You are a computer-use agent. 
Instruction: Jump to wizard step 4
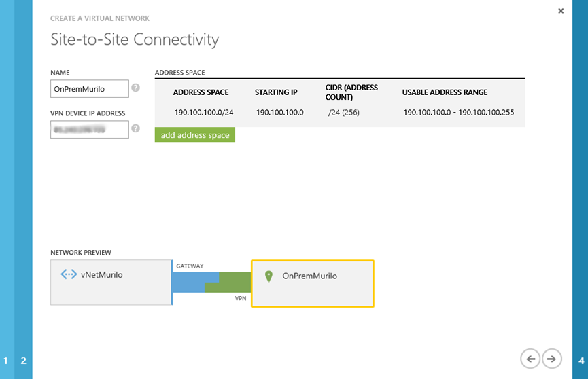tap(581, 361)
